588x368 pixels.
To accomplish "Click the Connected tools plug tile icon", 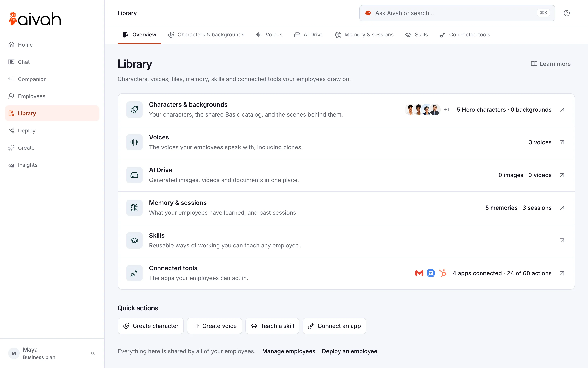I will click(134, 273).
